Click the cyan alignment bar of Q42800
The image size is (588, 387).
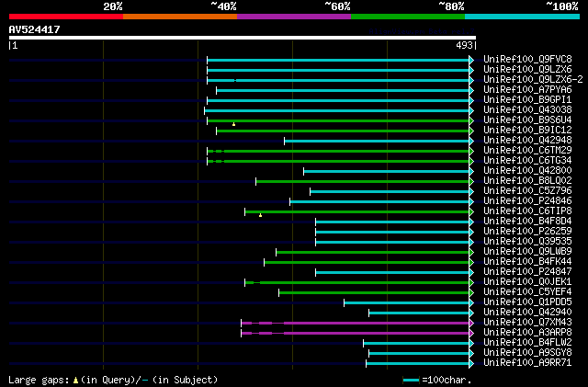tap(387, 172)
